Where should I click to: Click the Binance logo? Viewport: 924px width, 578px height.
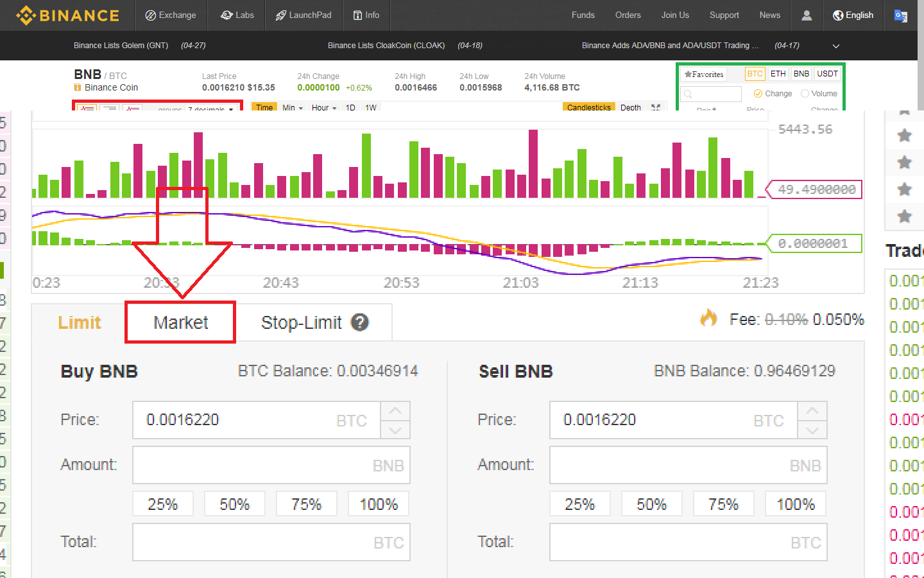(67, 15)
